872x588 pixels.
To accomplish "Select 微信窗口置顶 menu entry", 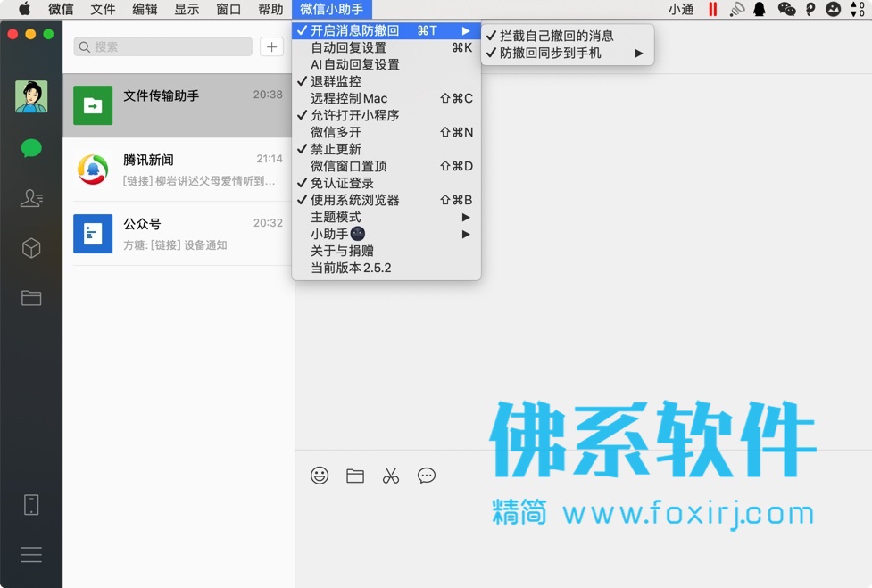I will point(386,166).
